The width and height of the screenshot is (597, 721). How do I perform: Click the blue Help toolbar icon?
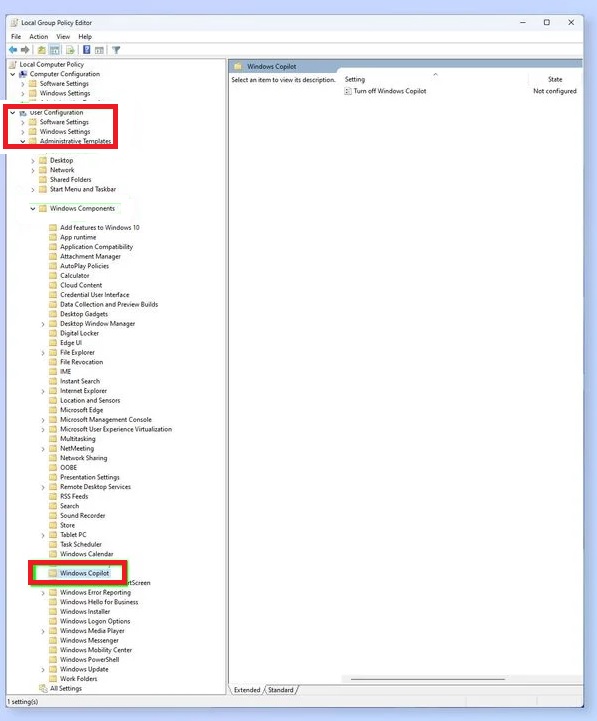click(86, 50)
